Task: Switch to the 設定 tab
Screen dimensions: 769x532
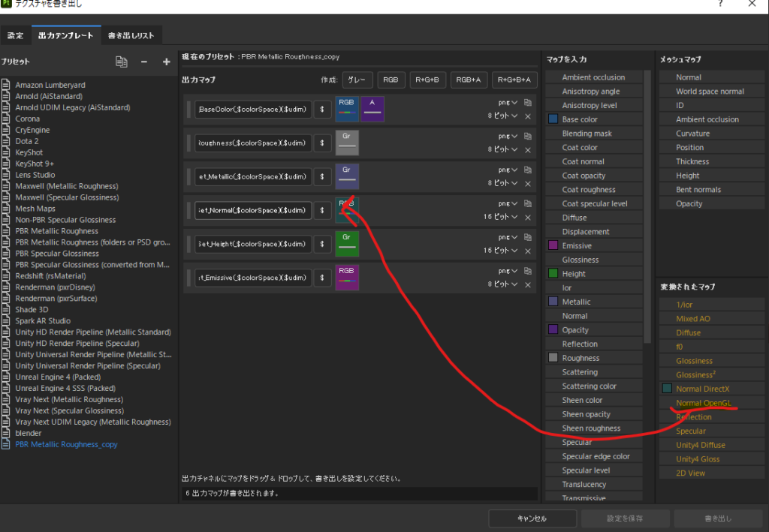Action: pyautogui.click(x=16, y=35)
